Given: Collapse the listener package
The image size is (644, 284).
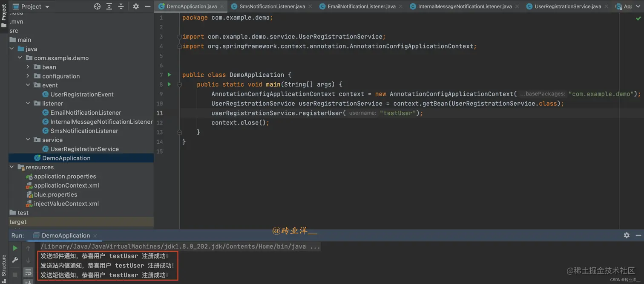Looking at the screenshot, I should [28, 103].
